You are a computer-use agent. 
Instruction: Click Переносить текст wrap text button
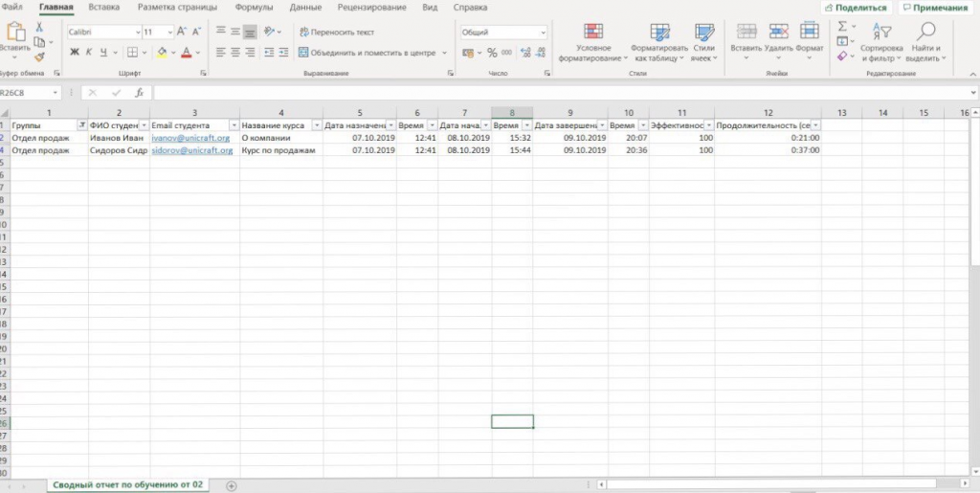coord(337,32)
